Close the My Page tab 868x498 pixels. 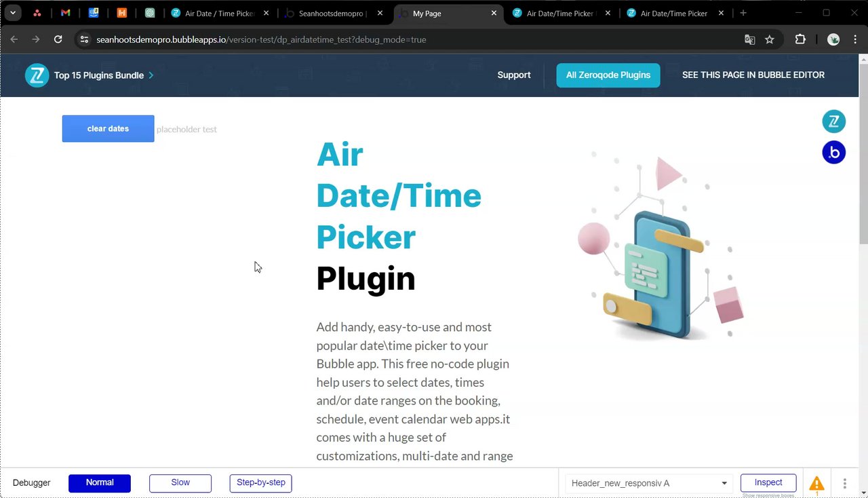(493, 13)
